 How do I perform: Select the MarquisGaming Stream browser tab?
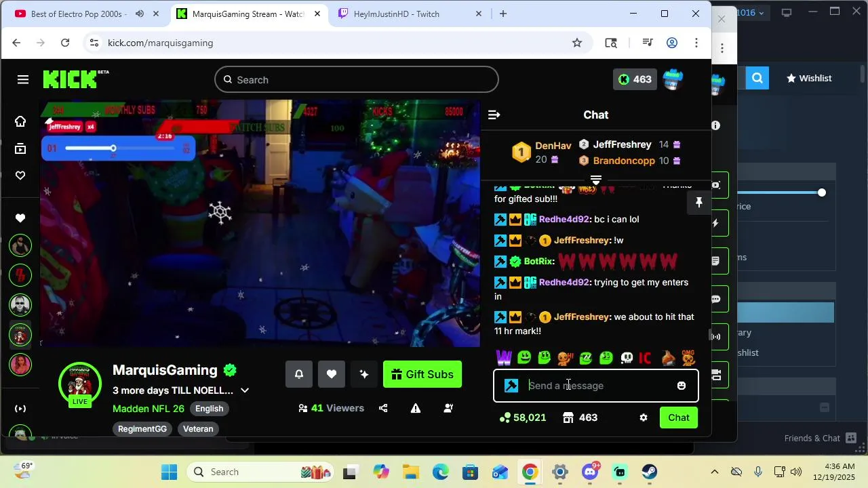click(x=248, y=14)
